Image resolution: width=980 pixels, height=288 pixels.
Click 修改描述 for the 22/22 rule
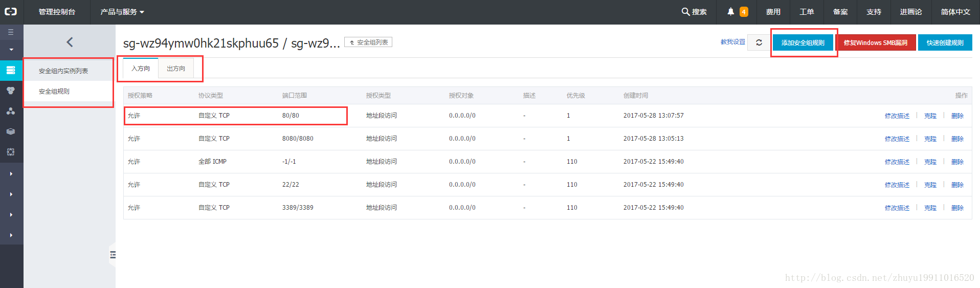[x=897, y=185]
